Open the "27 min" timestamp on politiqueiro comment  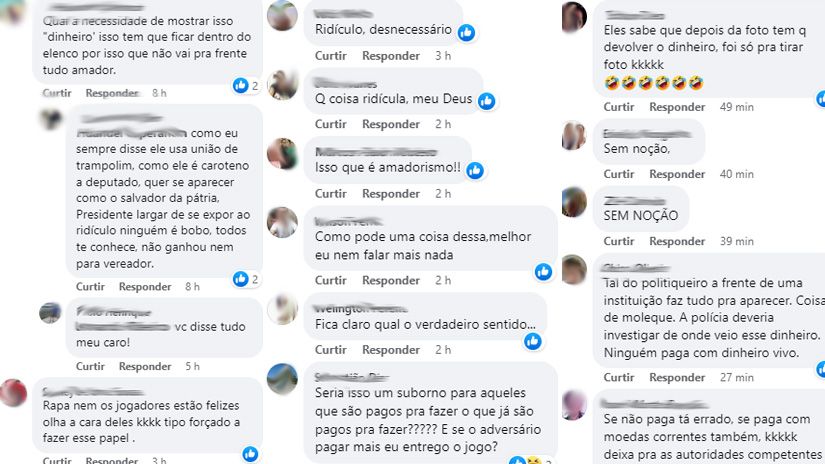click(737, 378)
